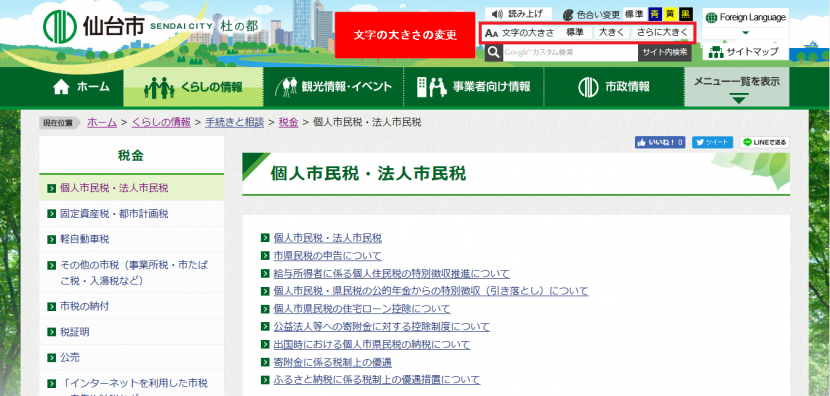Click the Twitter ツイート button

click(x=712, y=142)
